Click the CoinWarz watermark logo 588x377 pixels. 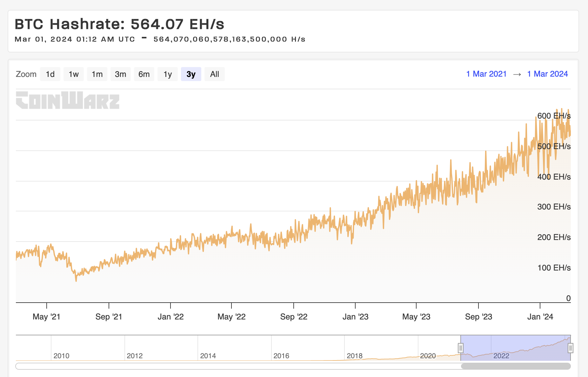[x=68, y=100]
